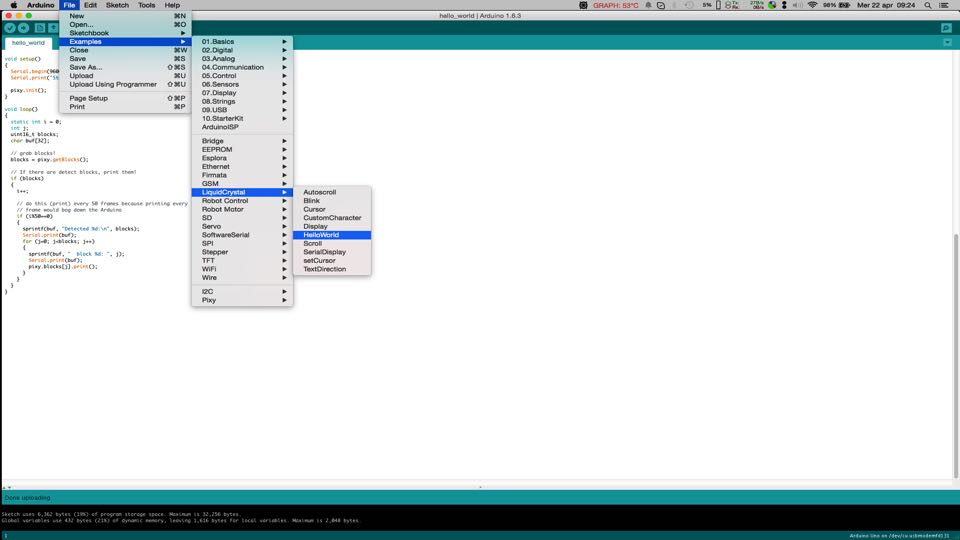The height and width of the screenshot is (540, 960).
Task: Open the SerialDisplay example
Action: [332, 252]
